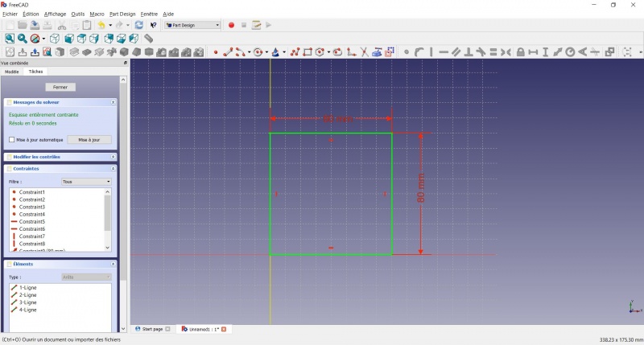The width and height of the screenshot is (644, 345).
Task: Click the External Geometry tool icon
Action: click(377, 52)
